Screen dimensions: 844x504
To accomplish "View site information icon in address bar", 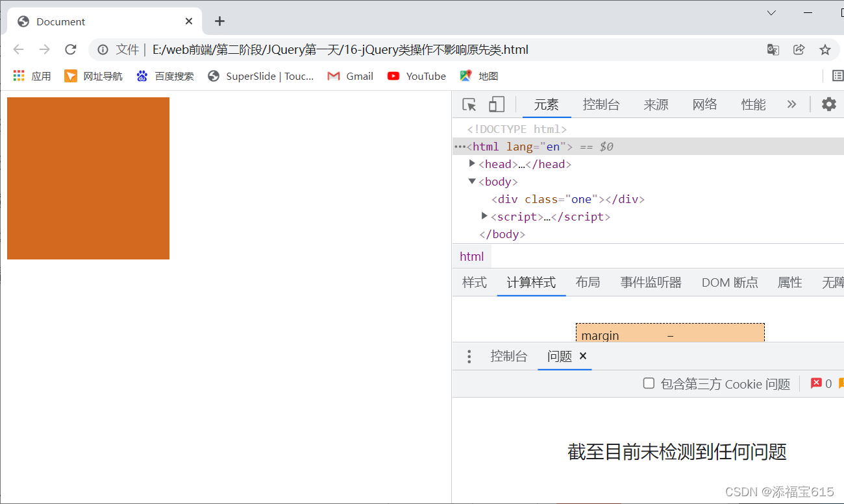I will tap(103, 49).
